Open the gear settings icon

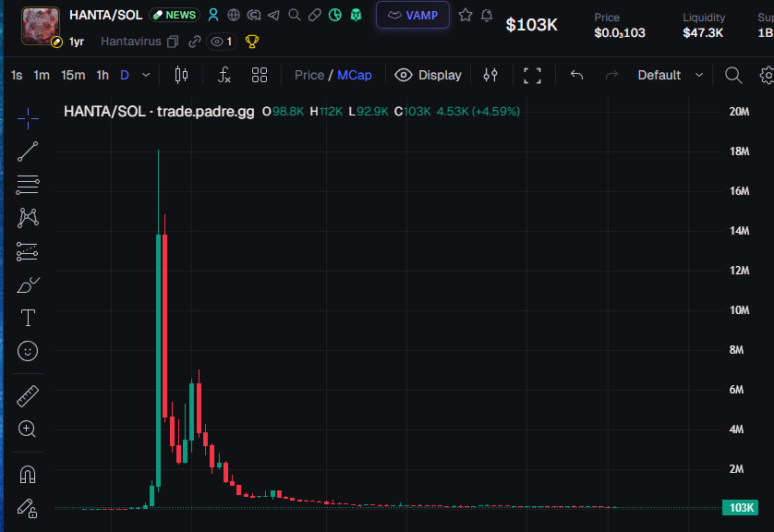[x=767, y=75]
